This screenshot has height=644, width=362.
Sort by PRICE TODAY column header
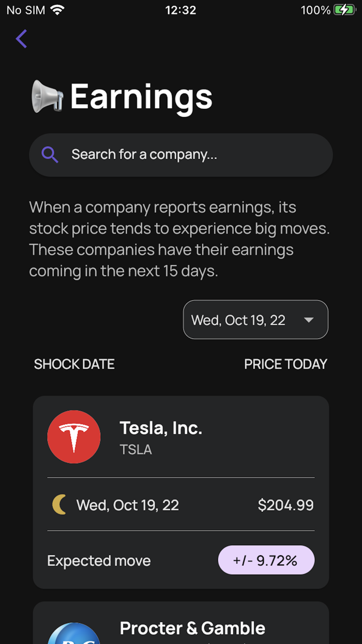(286, 364)
